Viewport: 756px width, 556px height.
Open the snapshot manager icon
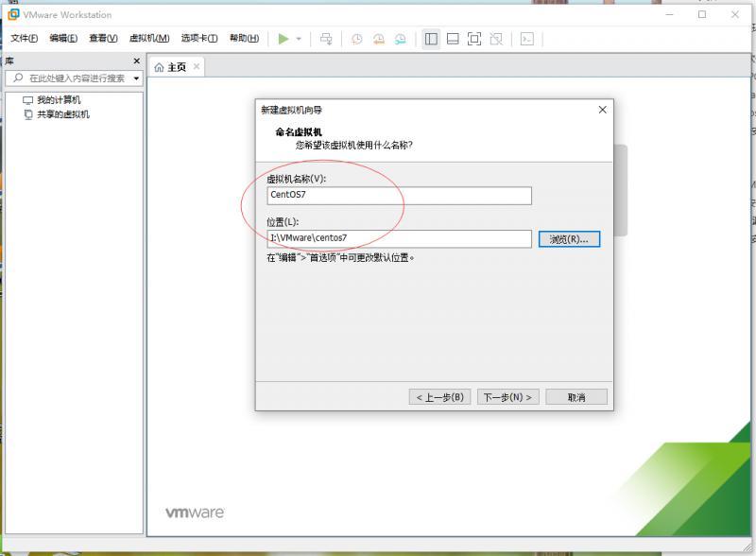coord(400,39)
